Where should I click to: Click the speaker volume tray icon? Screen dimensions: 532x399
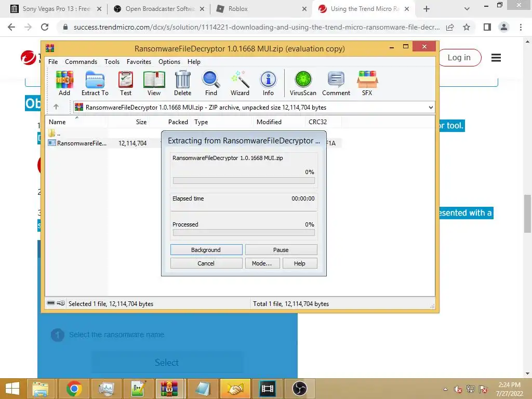click(458, 389)
